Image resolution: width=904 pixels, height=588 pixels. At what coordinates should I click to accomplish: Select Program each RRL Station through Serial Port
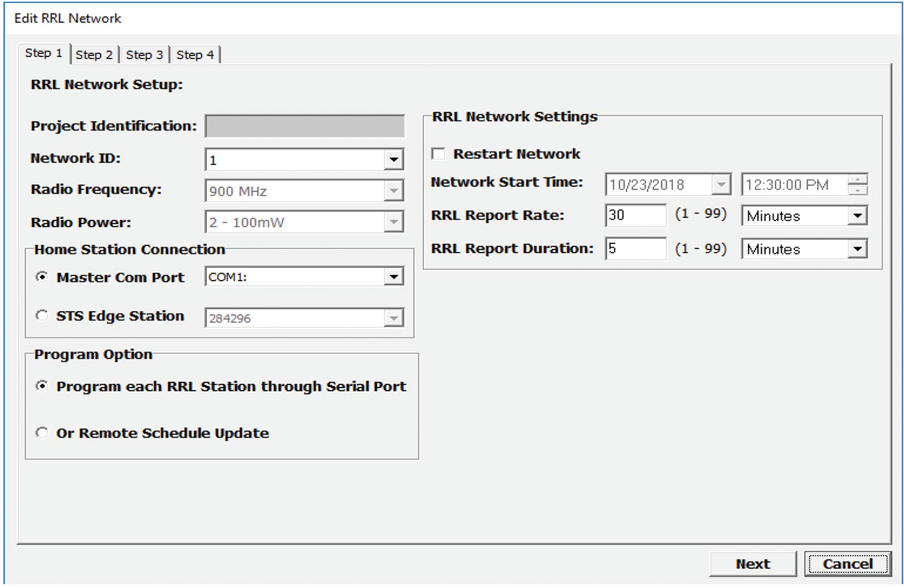click(41, 386)
